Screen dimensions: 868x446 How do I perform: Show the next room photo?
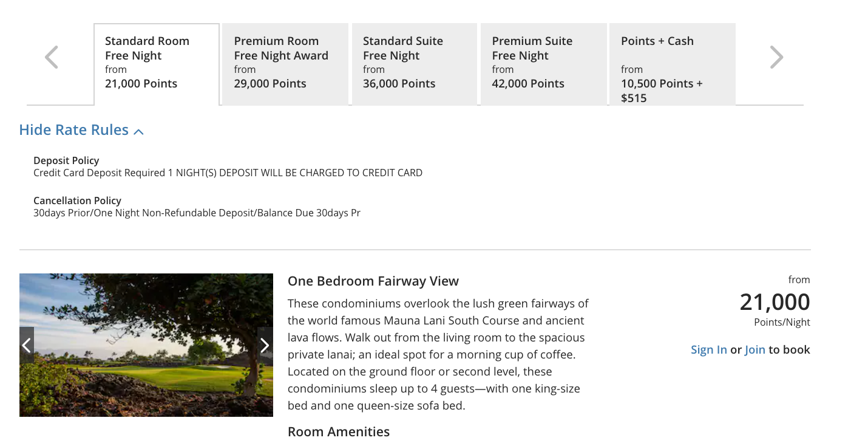(265, 345)
